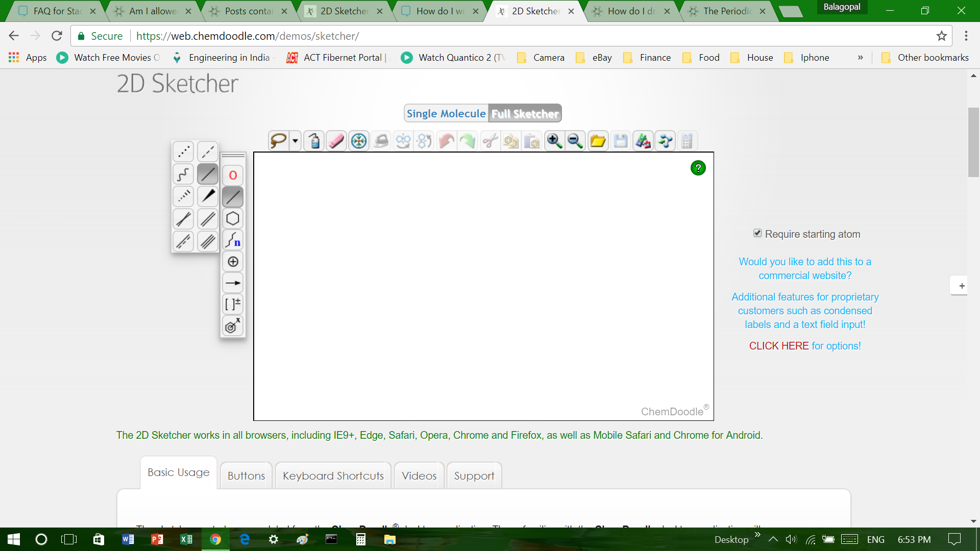Open Other bookmarks folder
Image resolution: width=980 pixels, height=551 pixels.
pos(925,58)
